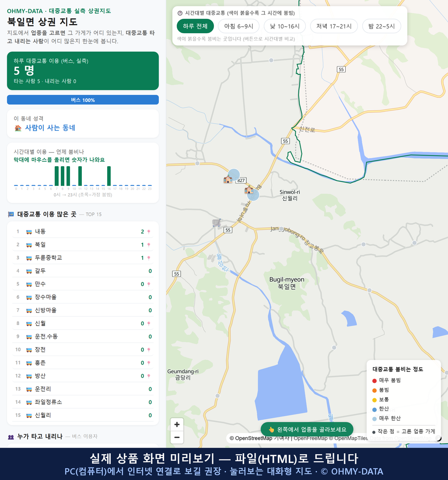Select the 운전리 stop name
448x480 pixels.
(x=43, y=389)
